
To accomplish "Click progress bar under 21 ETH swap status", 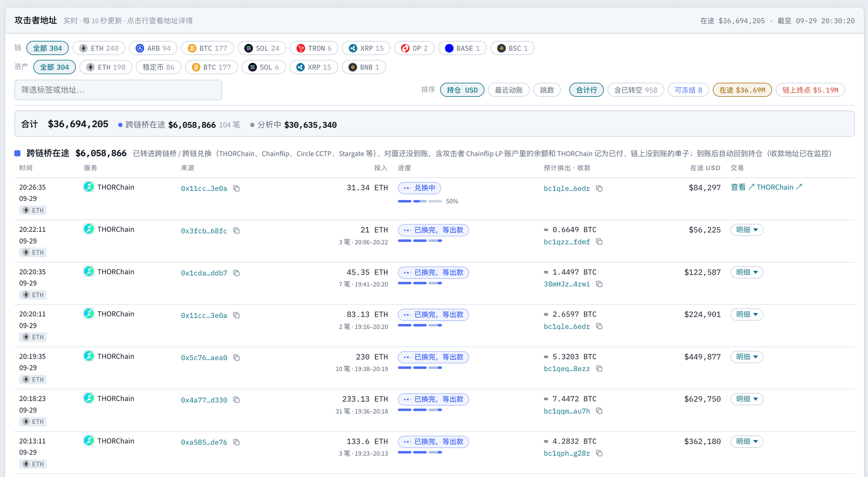I will point(420,241).
